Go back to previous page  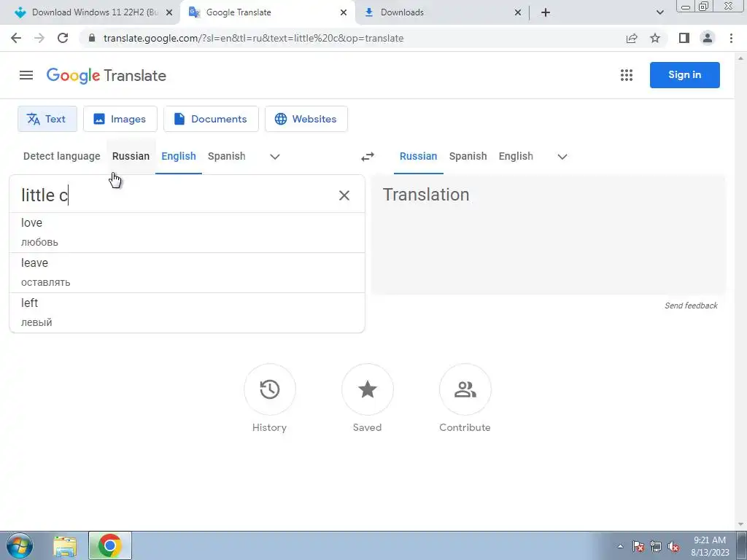point(16,38)
